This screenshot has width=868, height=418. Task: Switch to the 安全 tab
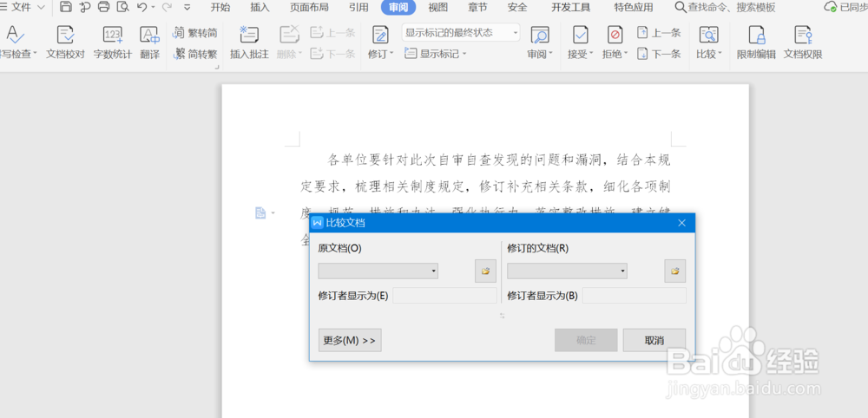coord(517,7)
